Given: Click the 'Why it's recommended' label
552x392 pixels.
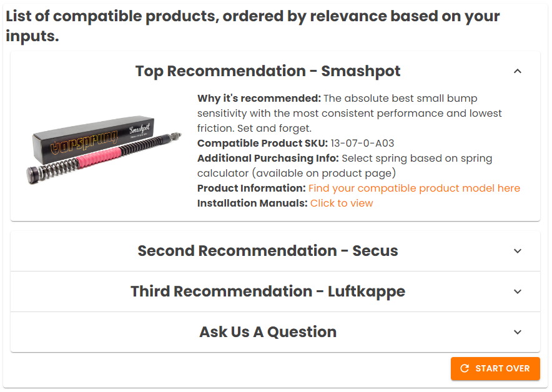Looking at the screenshot, I should pyautogui.click(x=259, y=99).
